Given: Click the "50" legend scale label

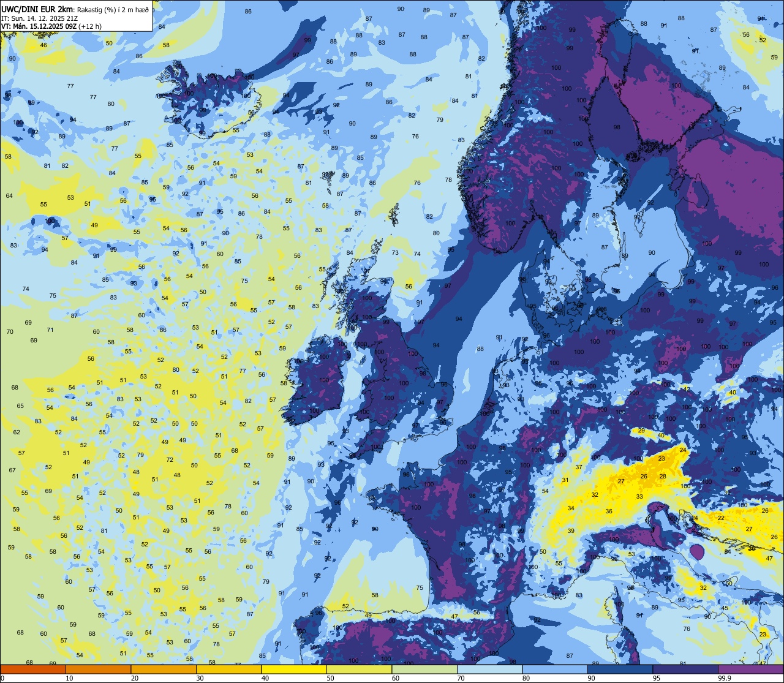Looking at the screenshot, I should click(x=330, y=678).
